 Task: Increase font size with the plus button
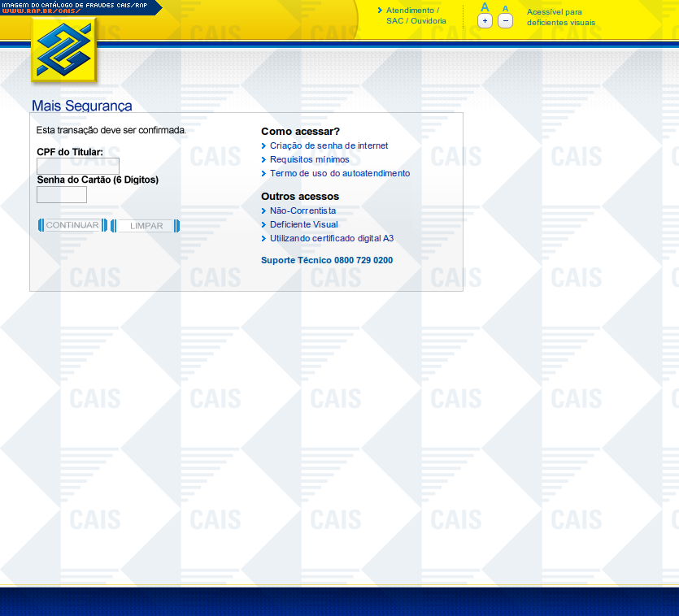[485, 21]
